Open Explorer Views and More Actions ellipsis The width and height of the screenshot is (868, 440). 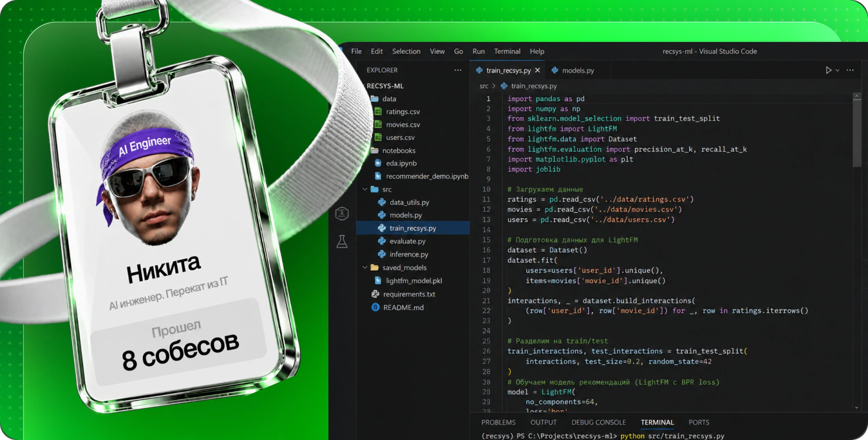coord(458,70)
